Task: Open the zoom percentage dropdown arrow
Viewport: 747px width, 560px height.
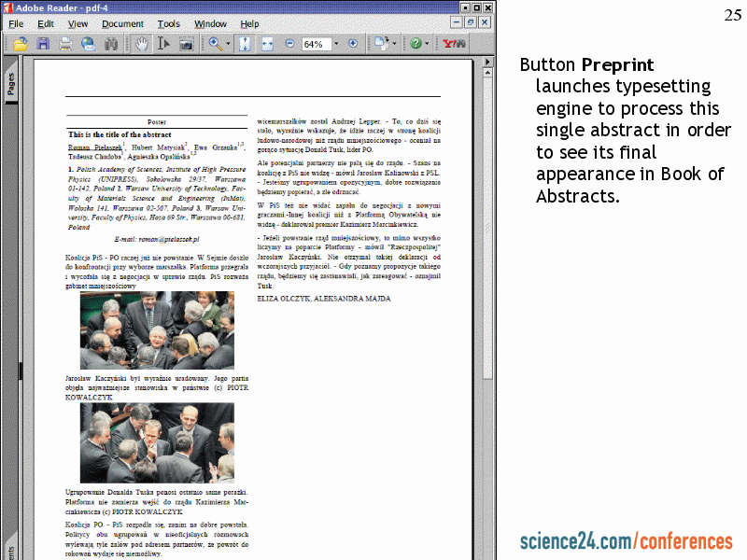Action: click(x=336, y=44)
